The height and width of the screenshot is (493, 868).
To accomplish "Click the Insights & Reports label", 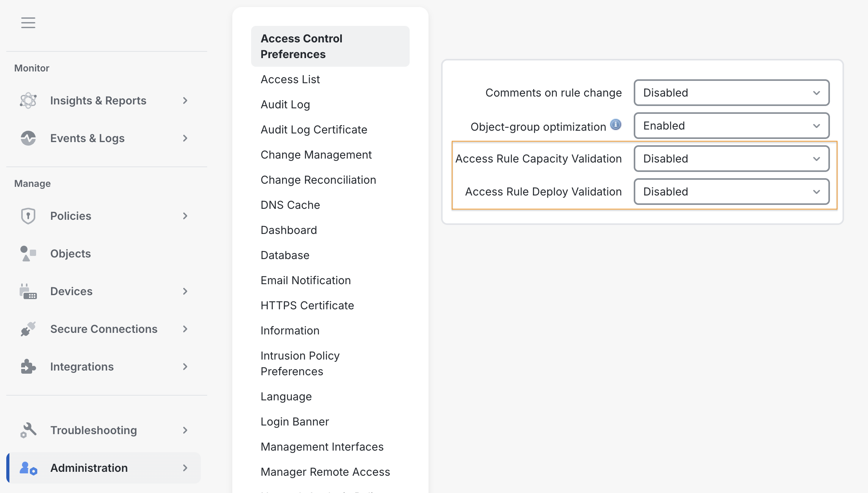I will (98, 100).
